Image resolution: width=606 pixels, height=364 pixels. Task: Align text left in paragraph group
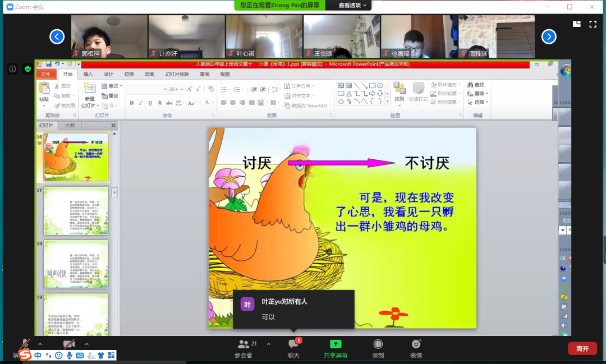[x=224, y=103]
